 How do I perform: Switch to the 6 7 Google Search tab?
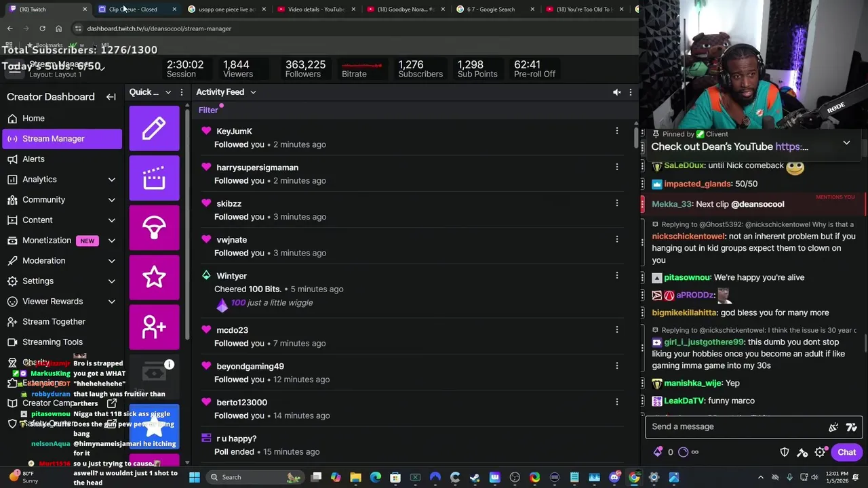tap(494, 9)
